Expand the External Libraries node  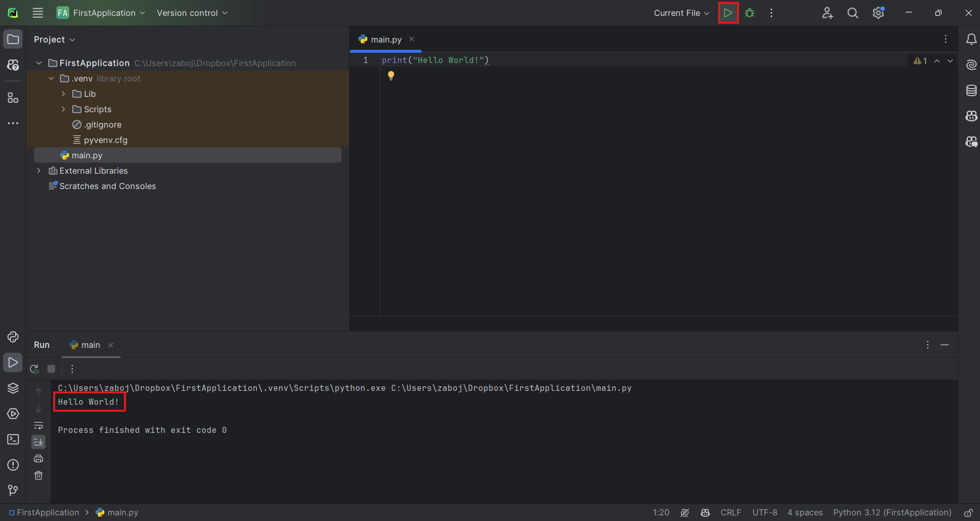pyautogui.click(x=39, y=171)
